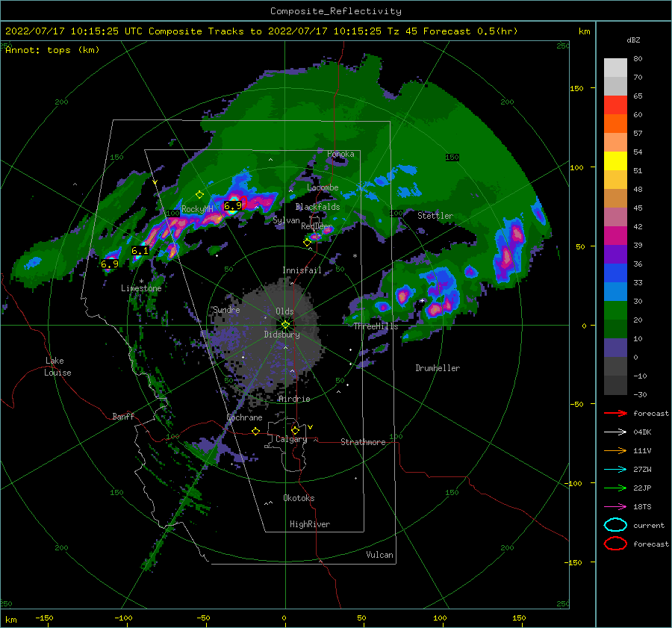Click the Lake Louise label
Image resolution: width=672 pixels, height=628 pixels.
pyautogui.click(x=57, y=367)
